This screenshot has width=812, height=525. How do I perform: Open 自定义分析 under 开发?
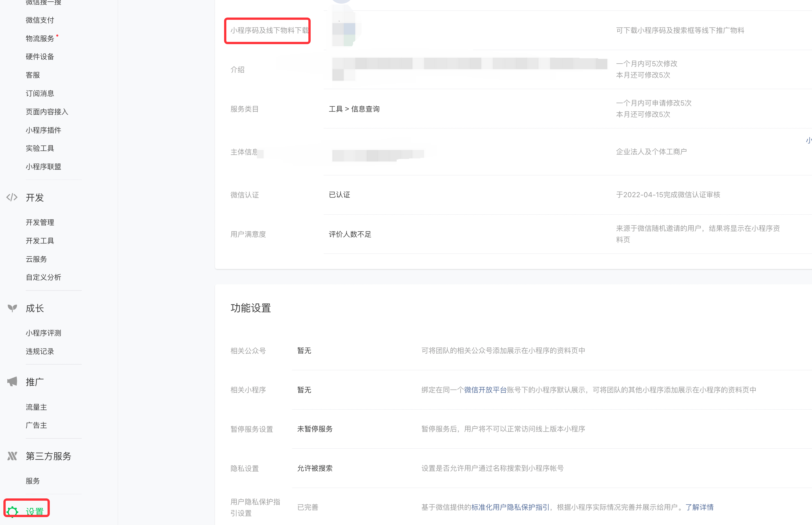coord(43,277)
